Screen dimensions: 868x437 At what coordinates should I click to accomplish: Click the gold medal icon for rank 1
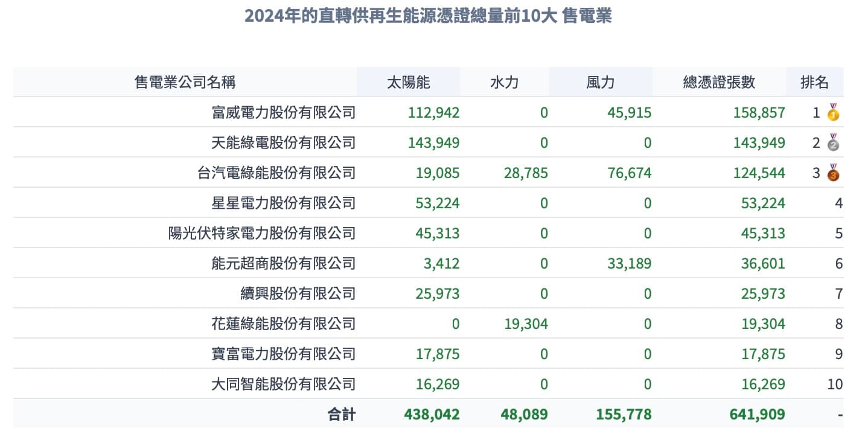click(834, 112)
